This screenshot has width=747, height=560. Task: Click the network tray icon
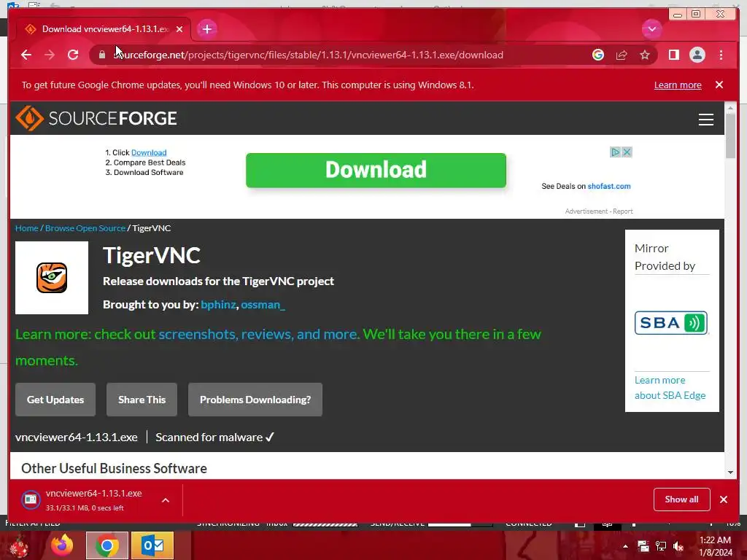661,546
